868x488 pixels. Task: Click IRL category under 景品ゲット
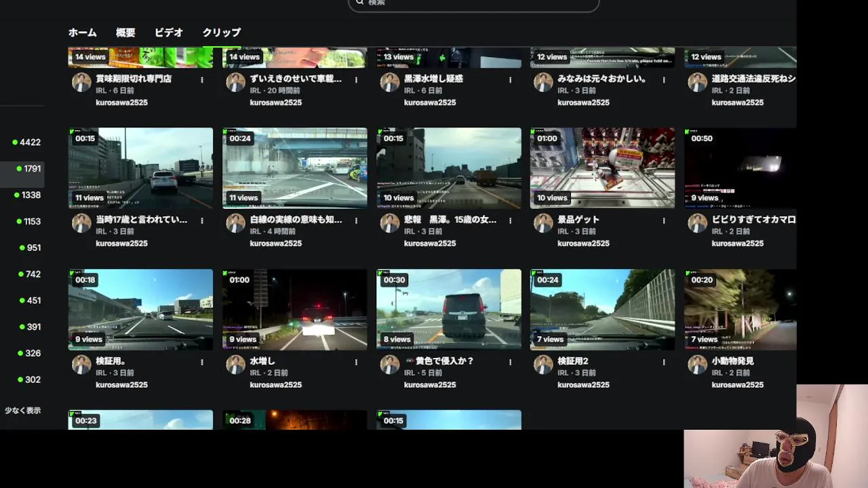click(x=563, y=232)
